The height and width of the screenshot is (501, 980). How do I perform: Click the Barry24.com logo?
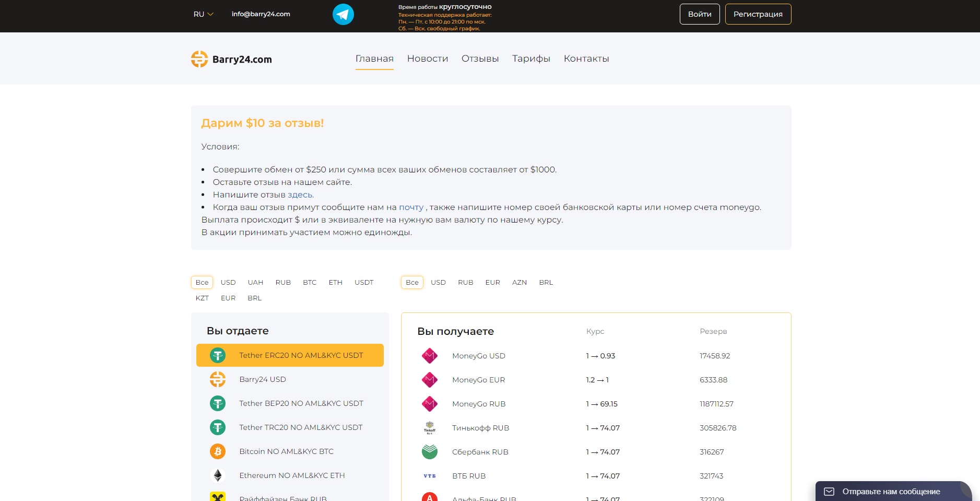(x=231, y=59)
